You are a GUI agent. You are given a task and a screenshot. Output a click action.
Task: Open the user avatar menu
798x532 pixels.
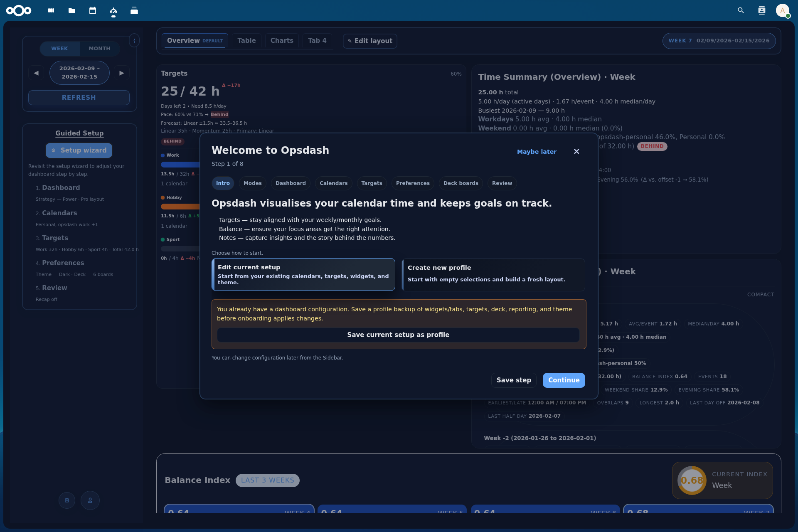[783, 10]
